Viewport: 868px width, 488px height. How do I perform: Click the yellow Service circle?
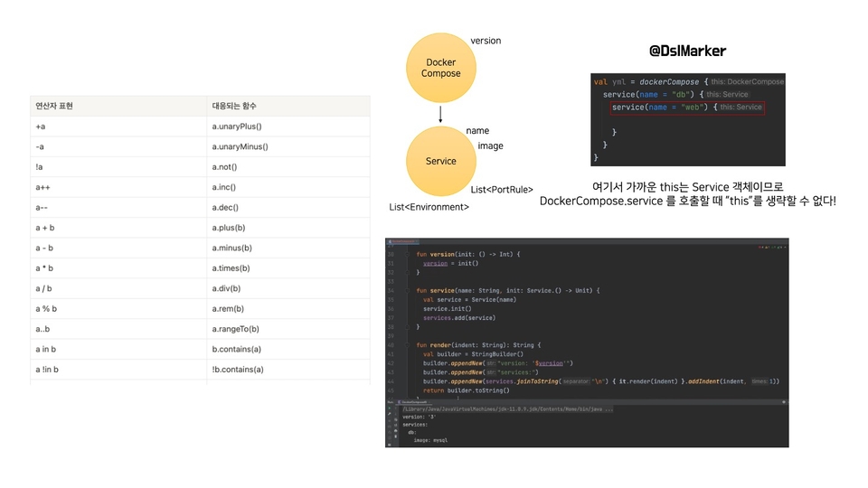coord(440,161)
